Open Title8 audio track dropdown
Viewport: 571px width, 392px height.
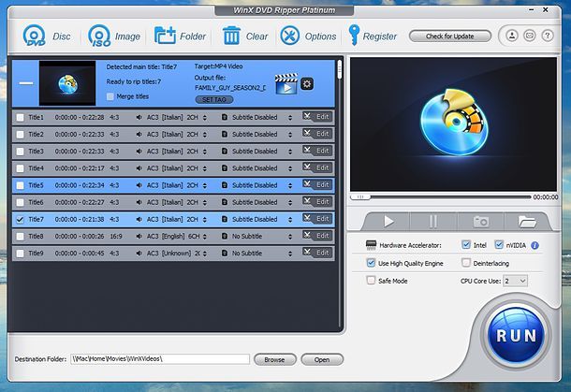205,237
